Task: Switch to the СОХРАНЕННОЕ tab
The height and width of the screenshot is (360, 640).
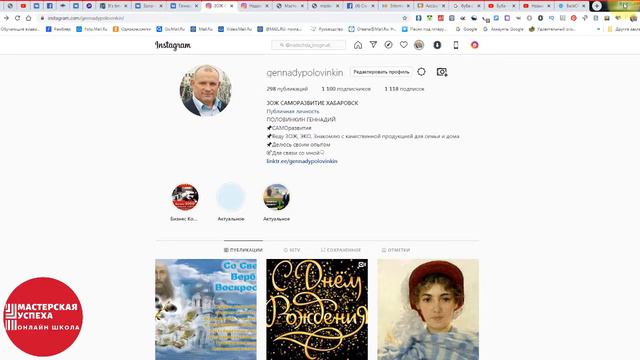Action: tap(341, 250)
